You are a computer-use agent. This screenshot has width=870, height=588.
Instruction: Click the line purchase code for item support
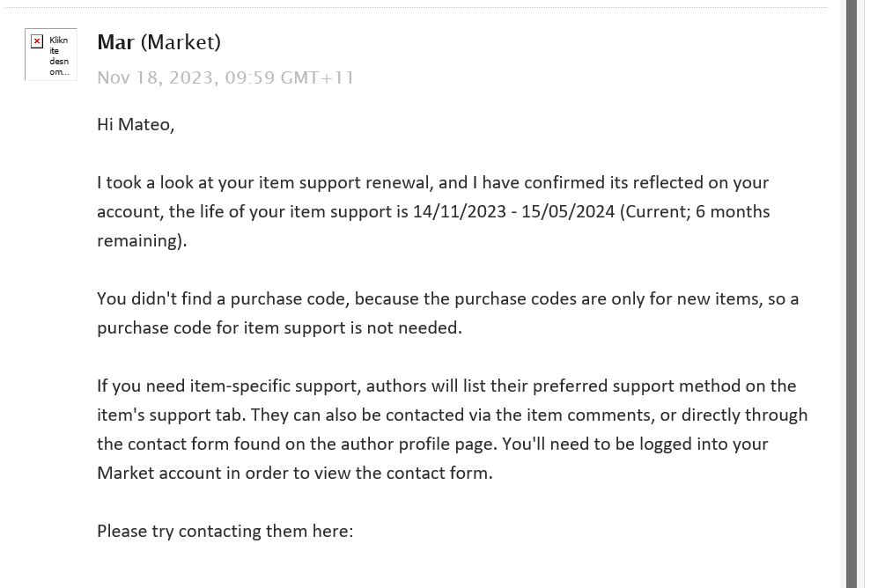click(280, 327)
